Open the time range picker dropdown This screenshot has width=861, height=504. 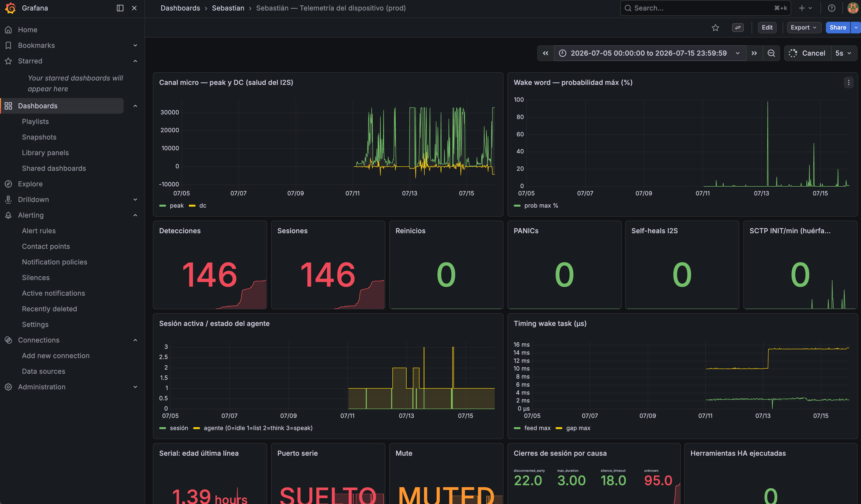pyautogui.click(x=650, y=53)
